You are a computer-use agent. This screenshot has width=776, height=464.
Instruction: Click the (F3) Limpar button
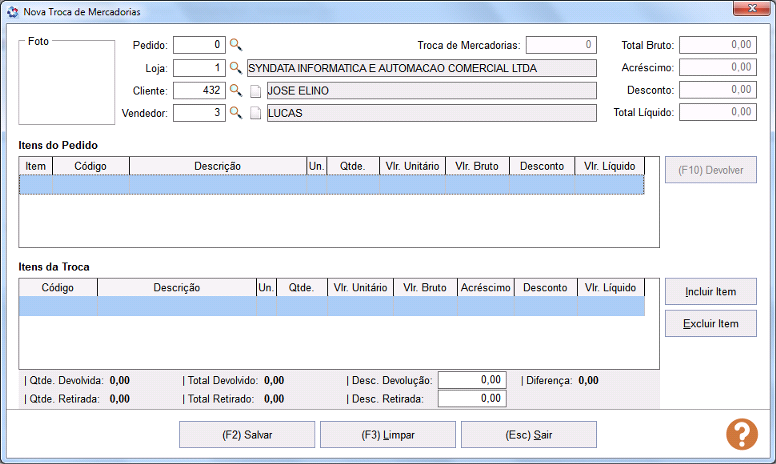coord(388,435)
